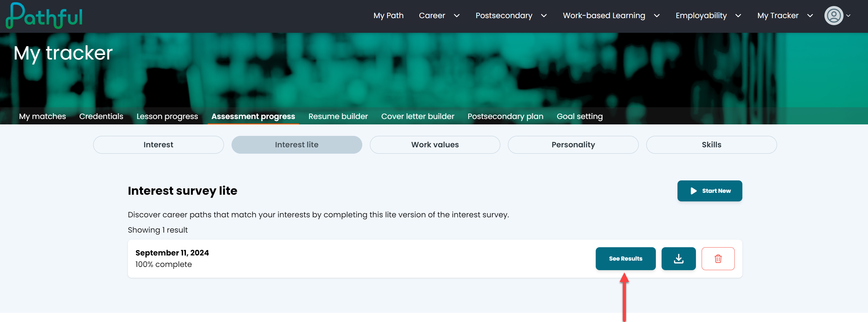Click the Interest survey lite heading
The width and height of the screenshot is (868, 322).
point(182,191)
